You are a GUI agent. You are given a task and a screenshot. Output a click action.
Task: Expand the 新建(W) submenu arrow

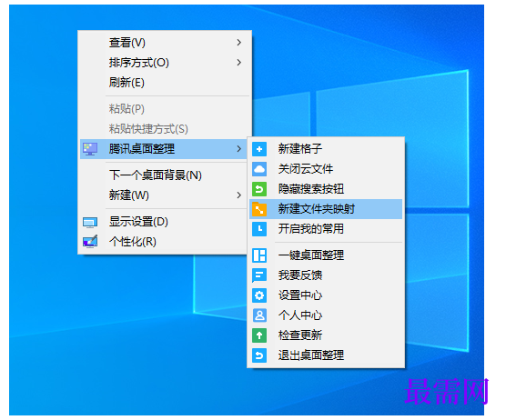point(238,195)
